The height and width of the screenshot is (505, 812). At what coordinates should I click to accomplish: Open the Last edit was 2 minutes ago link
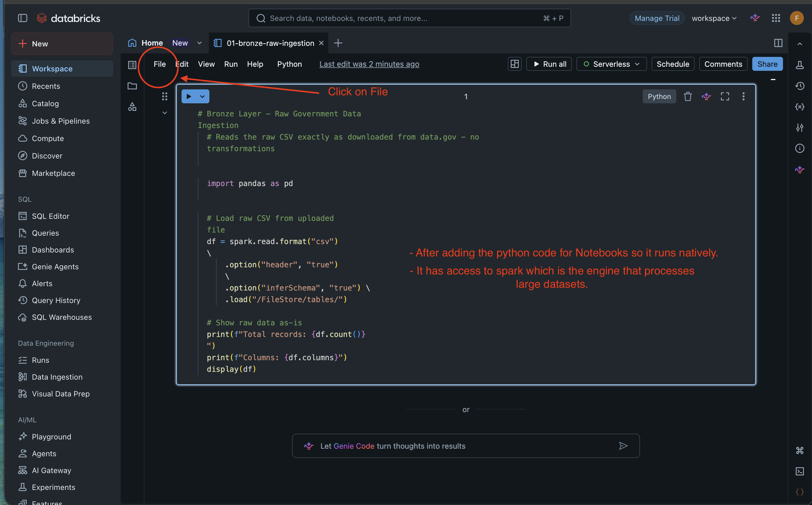point(369,64)
